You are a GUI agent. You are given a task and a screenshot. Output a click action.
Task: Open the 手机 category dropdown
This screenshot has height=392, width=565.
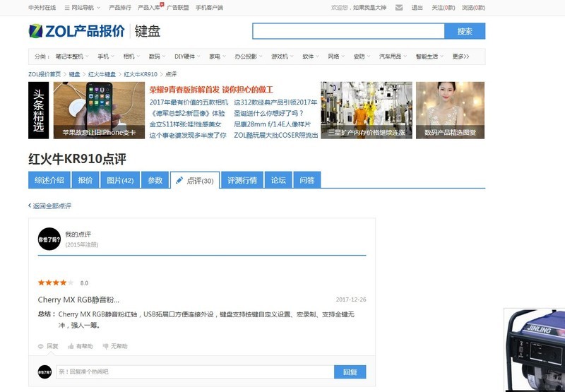(x=106, y=57)
